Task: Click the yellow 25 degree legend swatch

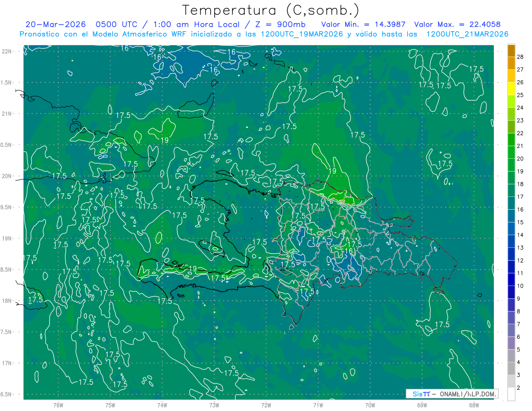Action: coord(511,89)
